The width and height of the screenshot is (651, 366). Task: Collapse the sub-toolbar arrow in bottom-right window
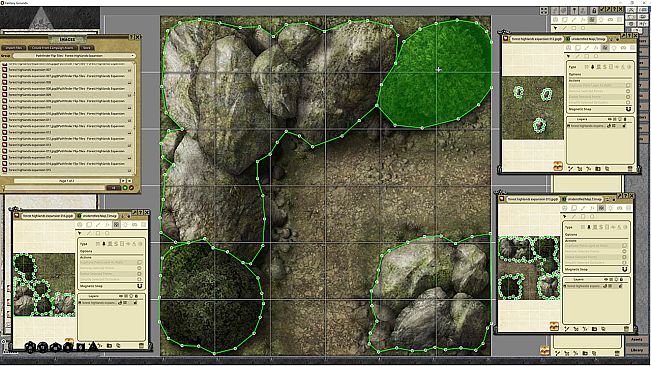pos(564,216)
